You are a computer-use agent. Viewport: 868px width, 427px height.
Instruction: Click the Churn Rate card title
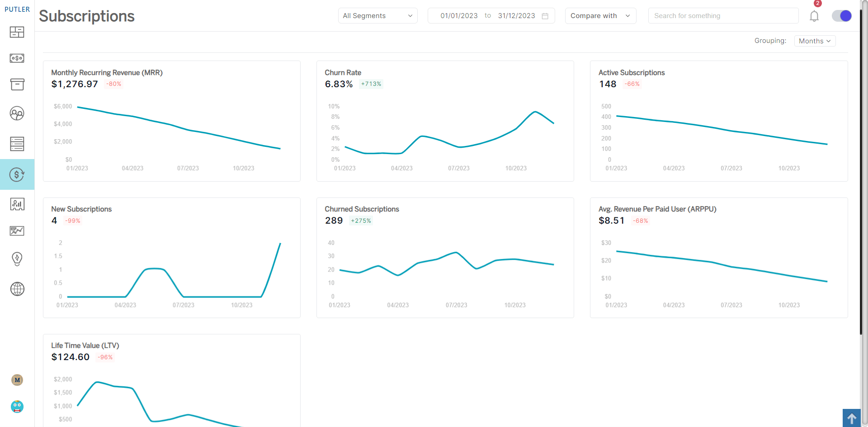pyautogui.click(x=343, y=73)
